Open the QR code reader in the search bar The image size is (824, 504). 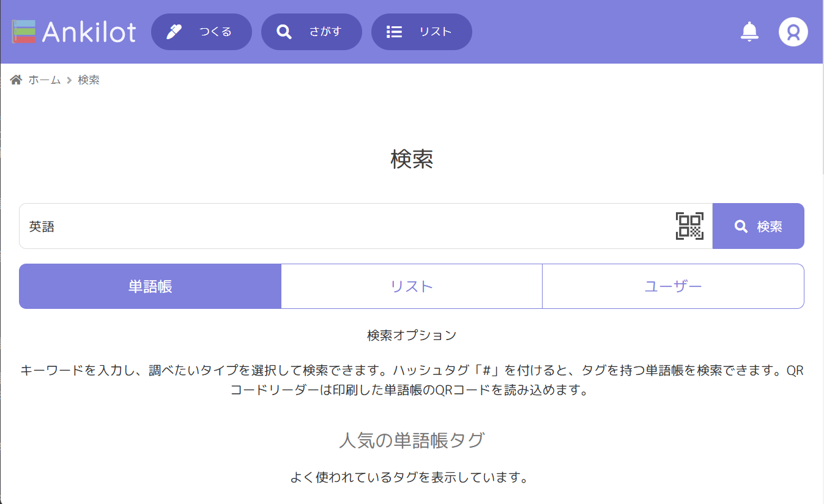(689, 226)
